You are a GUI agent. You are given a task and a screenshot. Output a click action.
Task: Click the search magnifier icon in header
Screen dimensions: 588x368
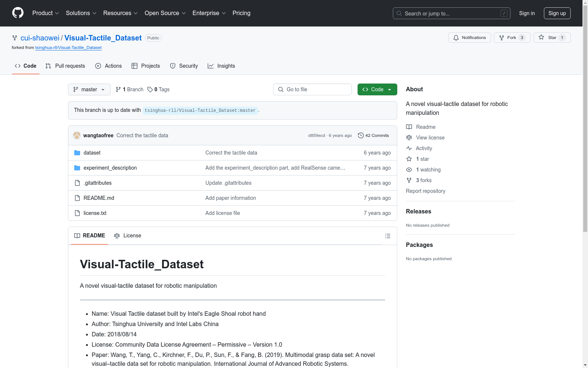(x=399, y=13)
